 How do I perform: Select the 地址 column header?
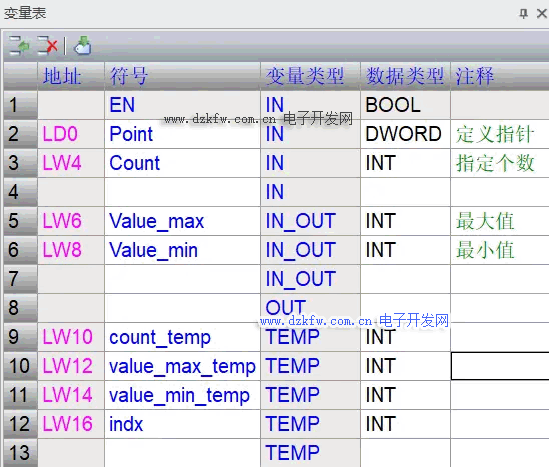[x=71, y=76]
